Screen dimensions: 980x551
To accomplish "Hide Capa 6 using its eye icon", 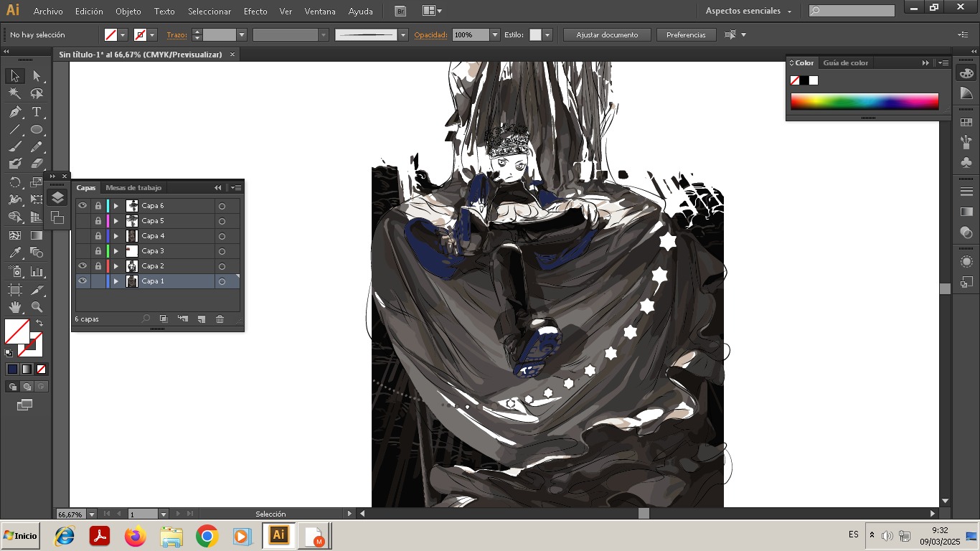I will pos(83,206).
